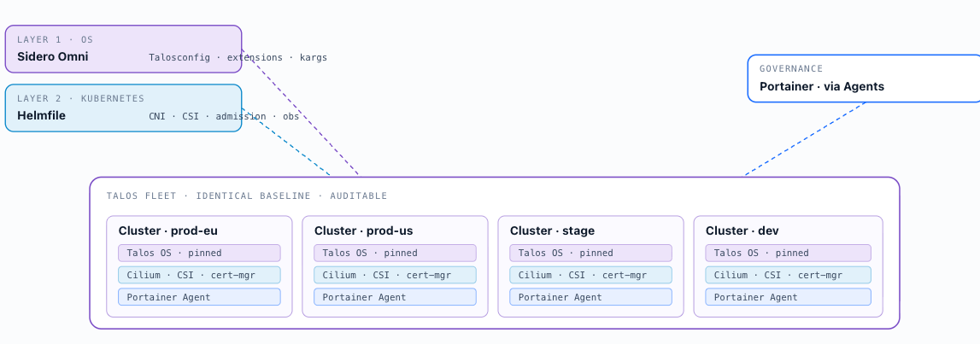Click the CNI CSI admission obs text
Viewport: 980px width, 344px height.
point(224,117)
